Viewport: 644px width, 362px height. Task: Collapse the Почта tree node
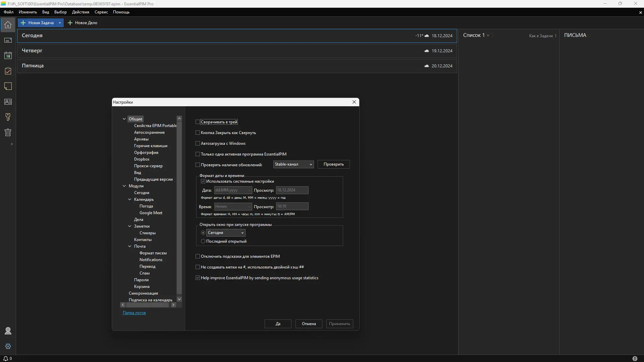(130, 246)
